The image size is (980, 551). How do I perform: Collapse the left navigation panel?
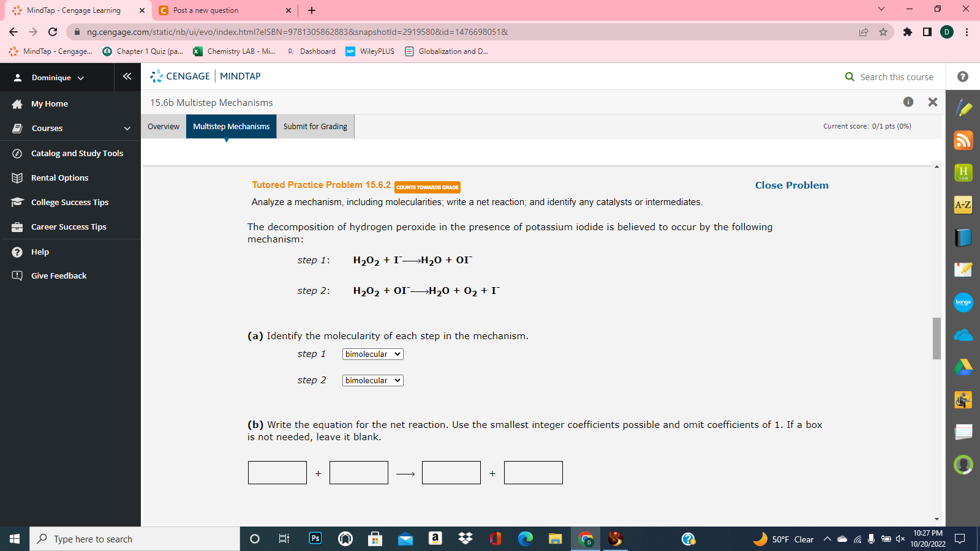click(127, 77)
